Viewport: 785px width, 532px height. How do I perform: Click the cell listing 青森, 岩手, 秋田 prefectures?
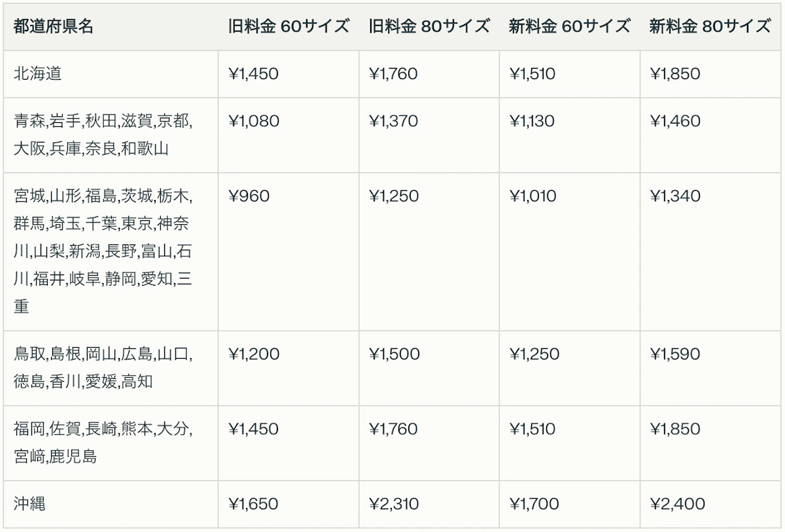pos(103,135)
